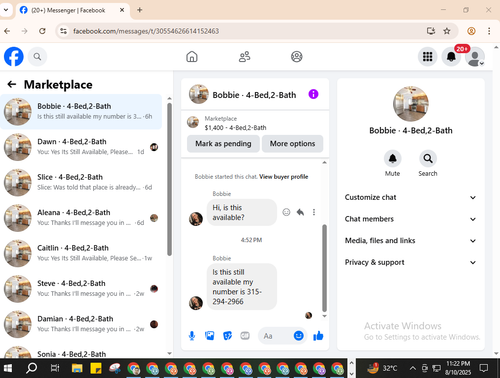Viewport: 500px width, 378px height.
Task: React to 'Hi, is this available?' message
Action: point(286,212)
